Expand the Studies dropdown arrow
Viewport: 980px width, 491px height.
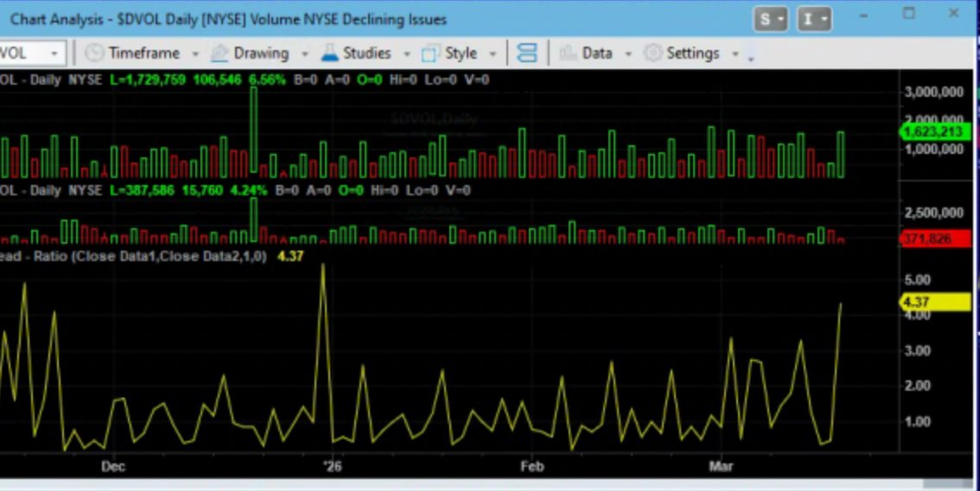pyautogui.click(x=407, y=54)
